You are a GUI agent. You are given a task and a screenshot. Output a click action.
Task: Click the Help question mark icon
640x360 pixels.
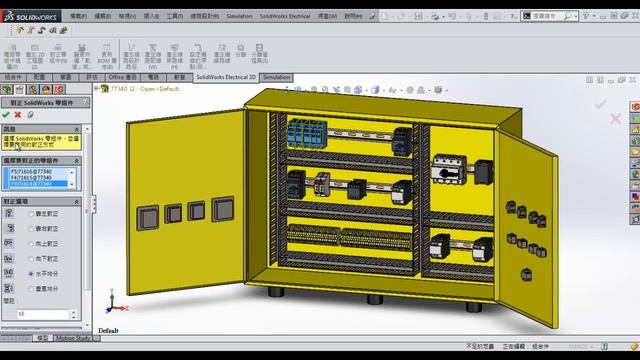[x=586, y=16]
